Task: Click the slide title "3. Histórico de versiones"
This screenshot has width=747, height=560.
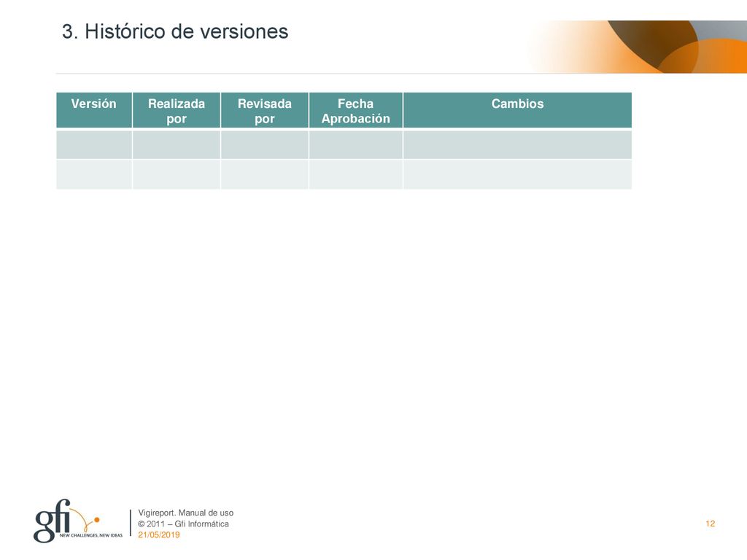Action: tap(175, 32)
